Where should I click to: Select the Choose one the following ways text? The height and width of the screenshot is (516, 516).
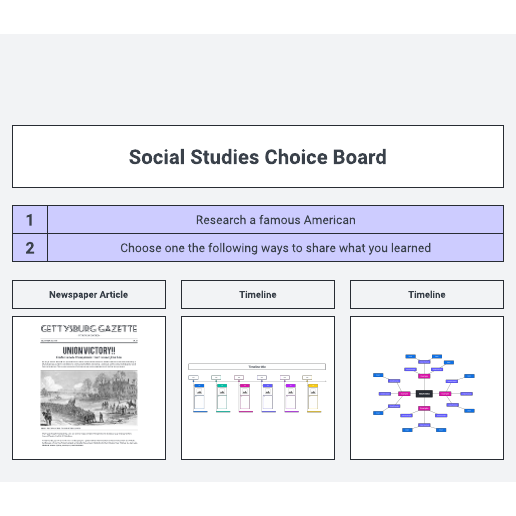[275, 248]
